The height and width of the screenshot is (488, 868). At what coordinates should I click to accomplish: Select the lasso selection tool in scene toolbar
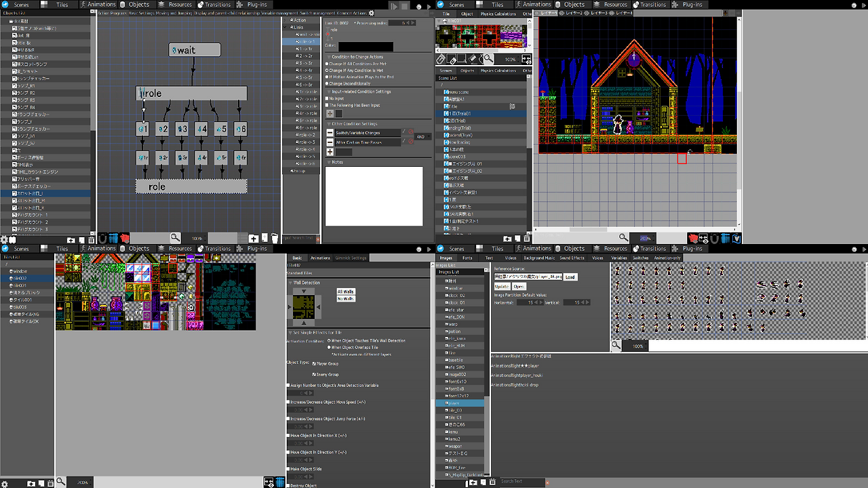tap(481, 60)
